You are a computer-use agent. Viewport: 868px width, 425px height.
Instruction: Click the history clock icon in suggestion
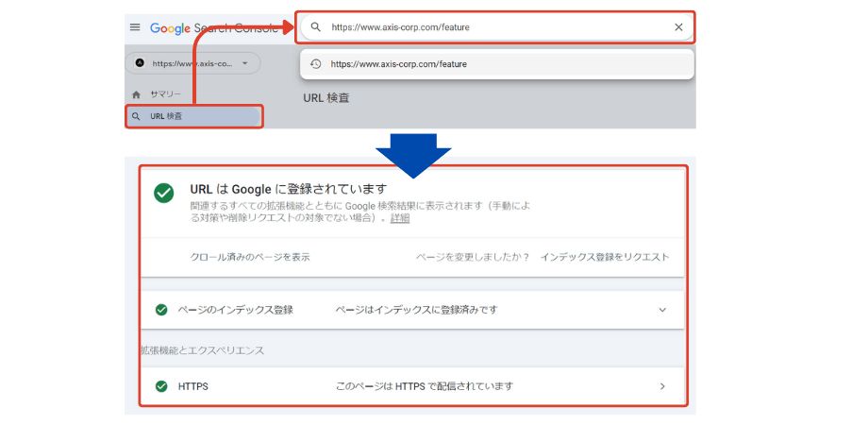coord(315,64)
